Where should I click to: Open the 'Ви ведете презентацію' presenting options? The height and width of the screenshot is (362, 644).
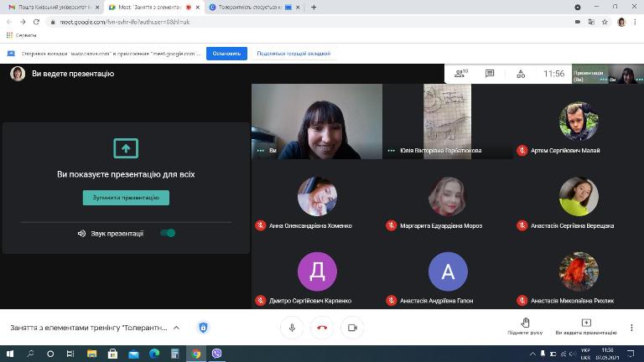[x=586, y=326]
